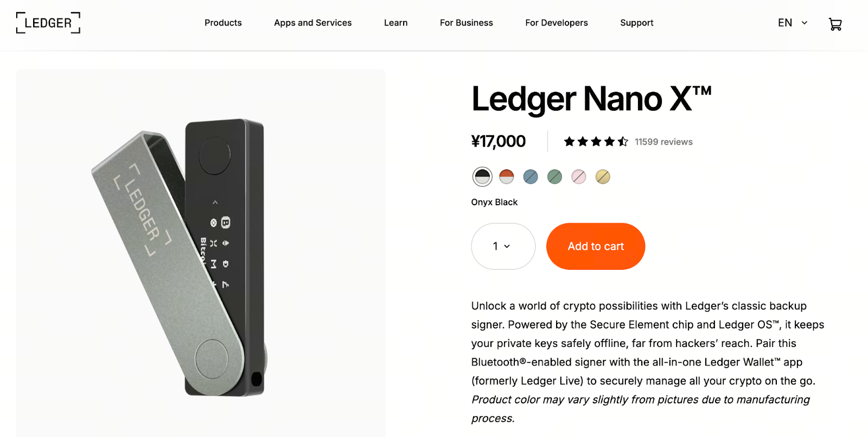868x437 pixels.
Task: Click the star rating icons
Action: (596, 142)
